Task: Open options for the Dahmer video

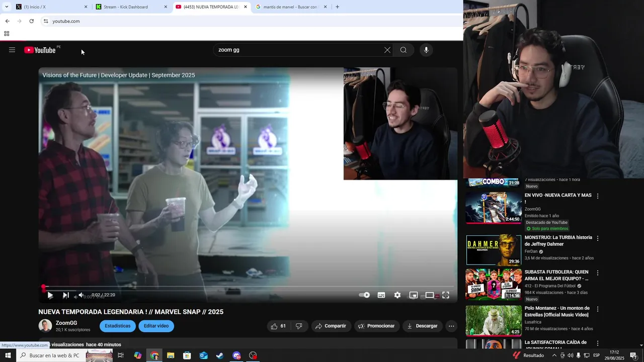Action: 598,238
